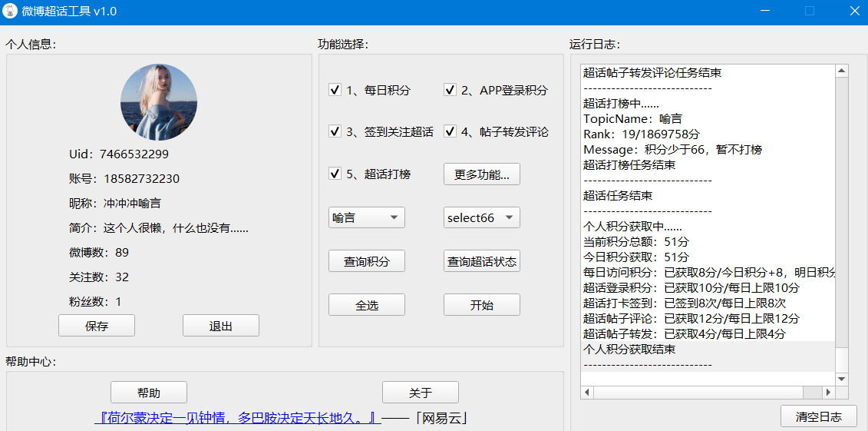868x431 pixels.
Task: Click the log scroll down arrow
Action: (841, 379)
